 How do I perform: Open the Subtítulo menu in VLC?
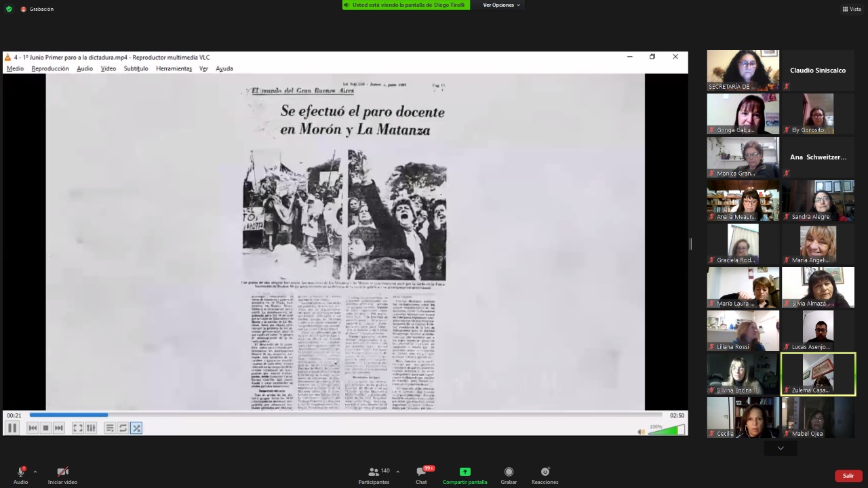[x=136, y=68]
